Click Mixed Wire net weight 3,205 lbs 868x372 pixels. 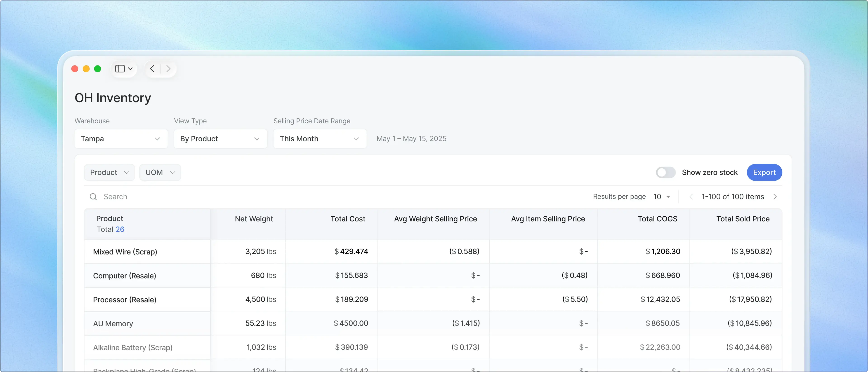pyautogui.click(x=260, y=251)
